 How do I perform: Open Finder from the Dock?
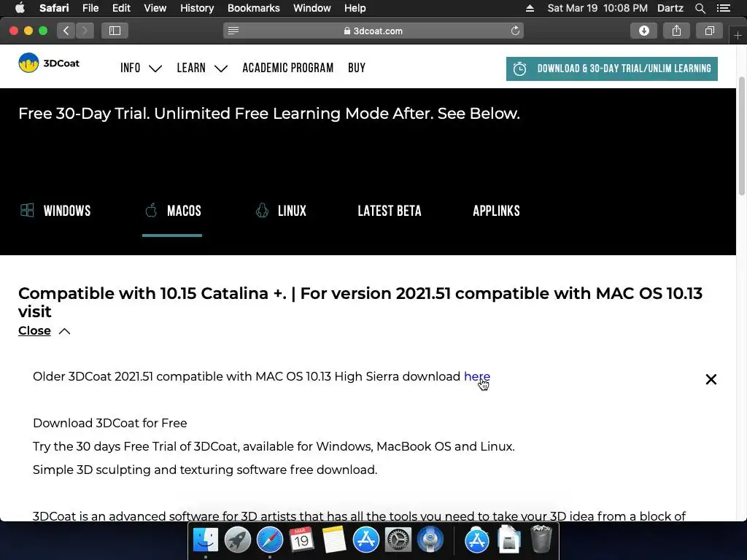(x=205, y=540)
